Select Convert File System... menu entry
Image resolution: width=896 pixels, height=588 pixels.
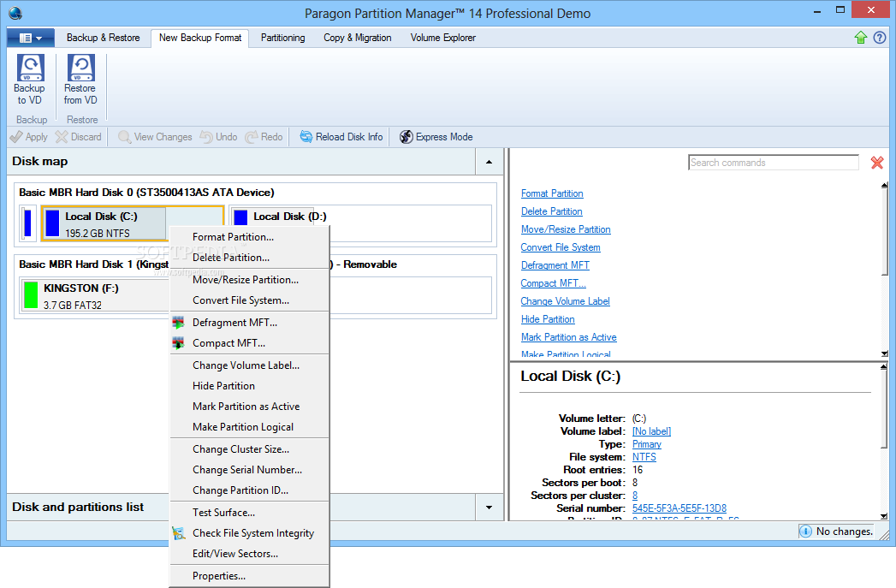pyautogui.click(x=250, y=300)
